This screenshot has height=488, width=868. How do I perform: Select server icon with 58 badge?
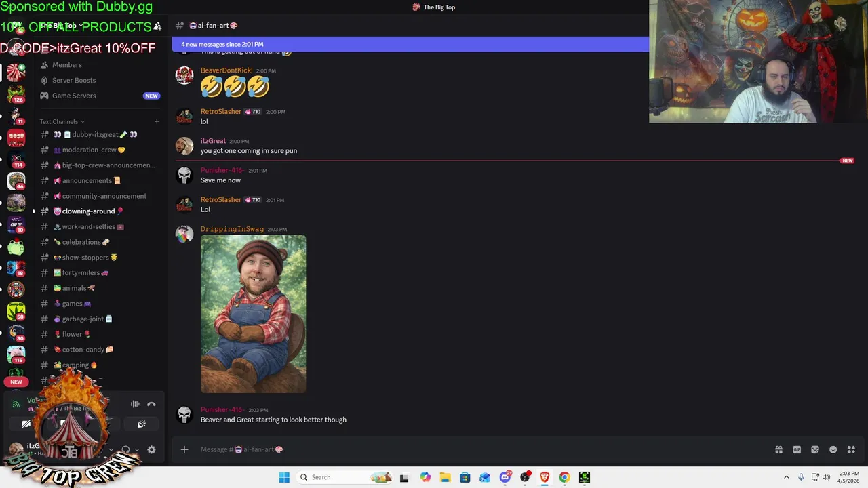click(16, 310)
